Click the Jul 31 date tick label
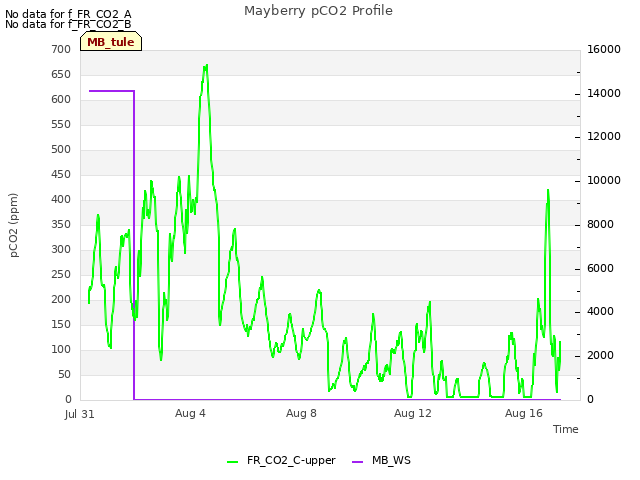The height and width of the screenshot is (480, 640). [80, 414]
